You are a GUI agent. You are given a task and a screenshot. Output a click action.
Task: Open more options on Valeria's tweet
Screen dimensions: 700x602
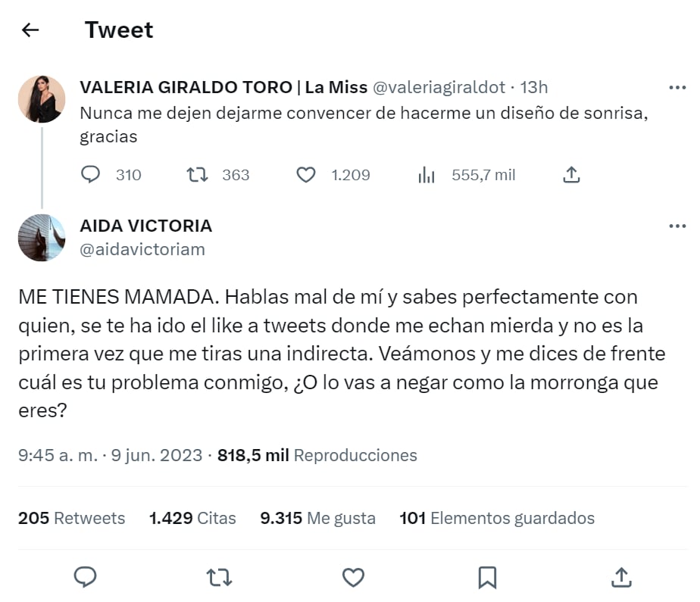click(x=677, y=88)
